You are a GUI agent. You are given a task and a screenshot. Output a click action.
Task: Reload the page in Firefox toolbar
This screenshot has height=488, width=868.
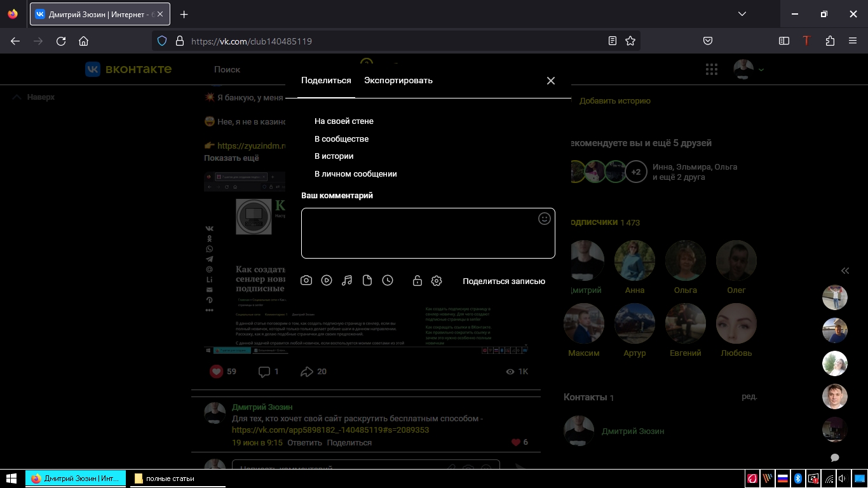(x=61, y=41)
